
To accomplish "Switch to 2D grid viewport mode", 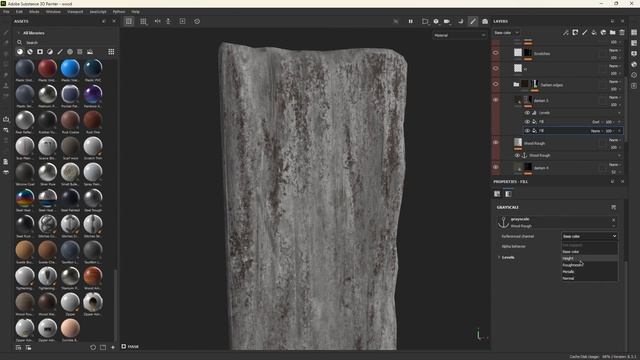I will click(x=143, y=21).
